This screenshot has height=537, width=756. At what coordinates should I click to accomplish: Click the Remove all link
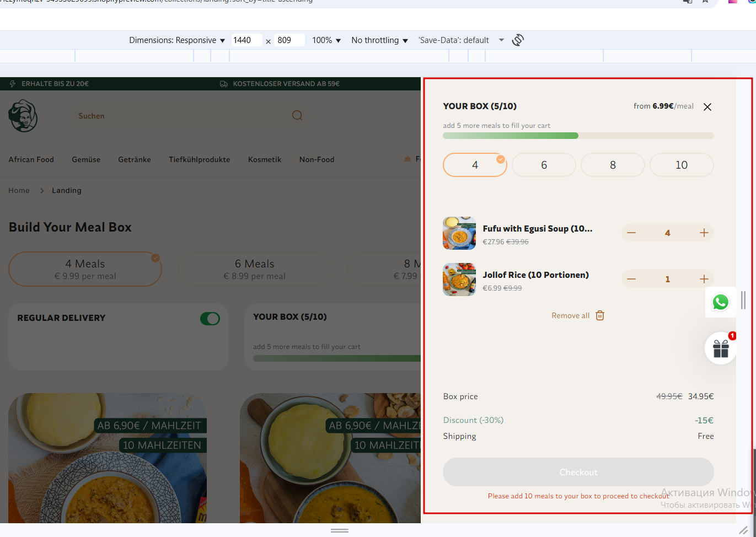click(571, 315)
